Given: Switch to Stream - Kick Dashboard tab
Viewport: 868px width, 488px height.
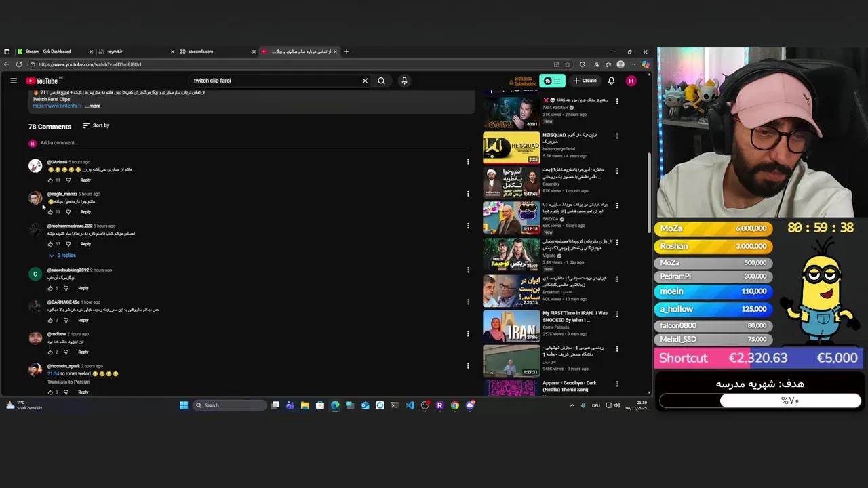Looking at the screenshot, I should [48, 52].
